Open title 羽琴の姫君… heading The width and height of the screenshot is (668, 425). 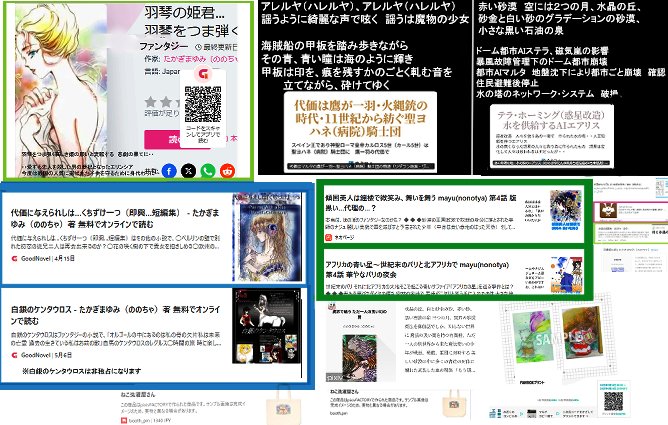click(184, 13)
